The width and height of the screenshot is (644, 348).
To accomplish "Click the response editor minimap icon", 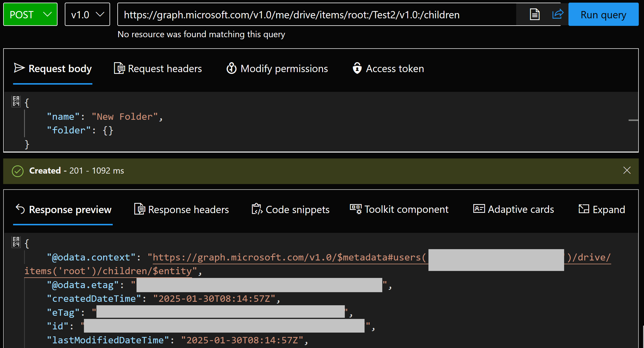I will click(x=16, y=242).
